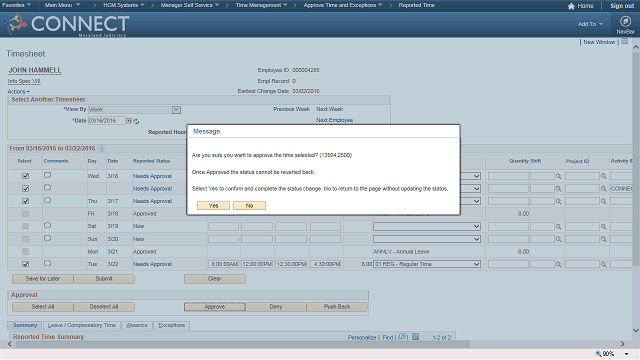Open the Favorites menu
This screenshot has height=360, width=640.
point(16,5)
